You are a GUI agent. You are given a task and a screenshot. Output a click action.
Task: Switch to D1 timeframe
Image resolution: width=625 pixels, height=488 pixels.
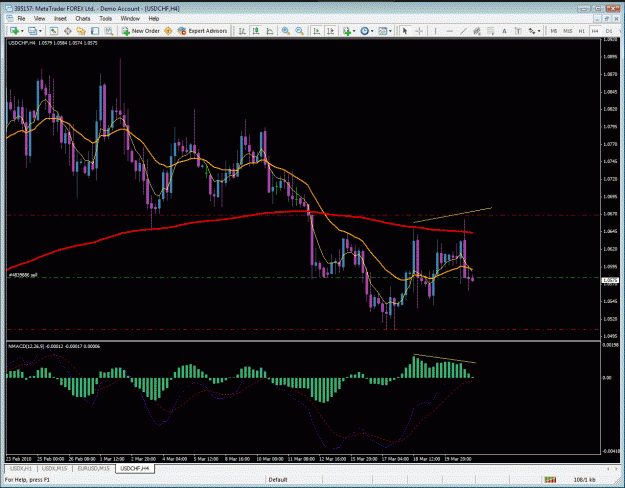(x=609, y=31)
